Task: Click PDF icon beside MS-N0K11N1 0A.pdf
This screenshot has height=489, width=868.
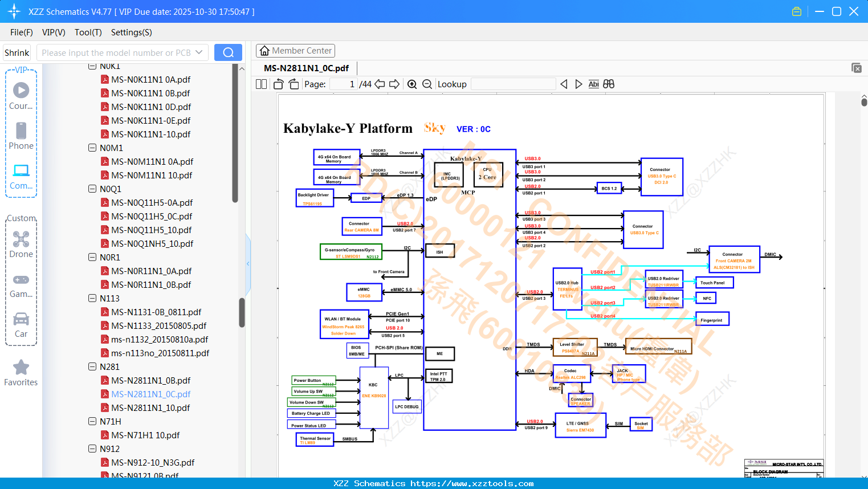Action: point(105,79)
